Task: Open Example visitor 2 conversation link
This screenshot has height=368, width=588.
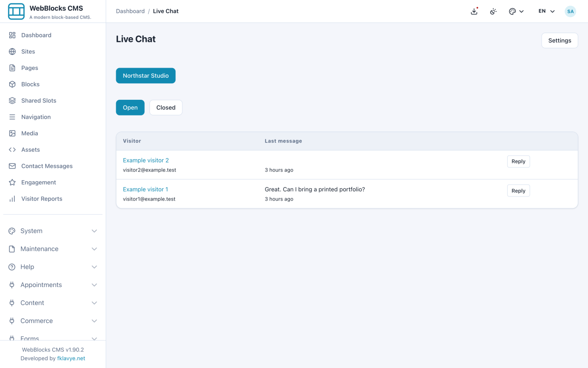Action: (x=146, y=160)
